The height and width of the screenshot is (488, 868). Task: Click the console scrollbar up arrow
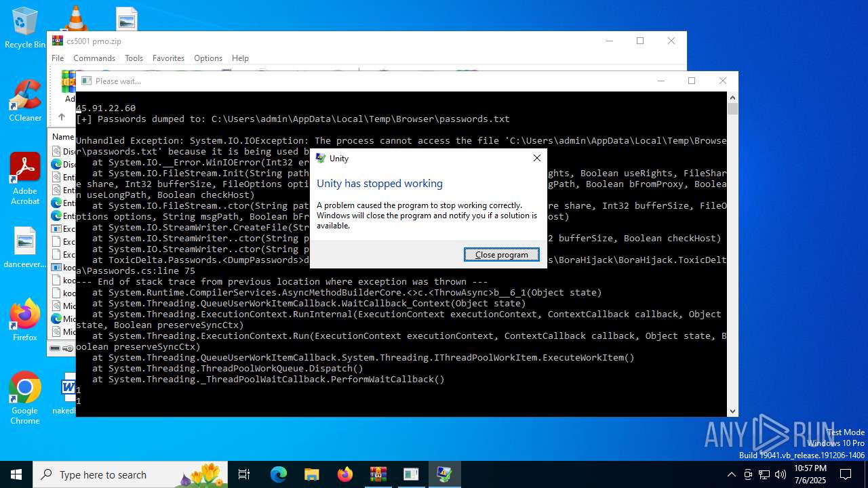732,97
